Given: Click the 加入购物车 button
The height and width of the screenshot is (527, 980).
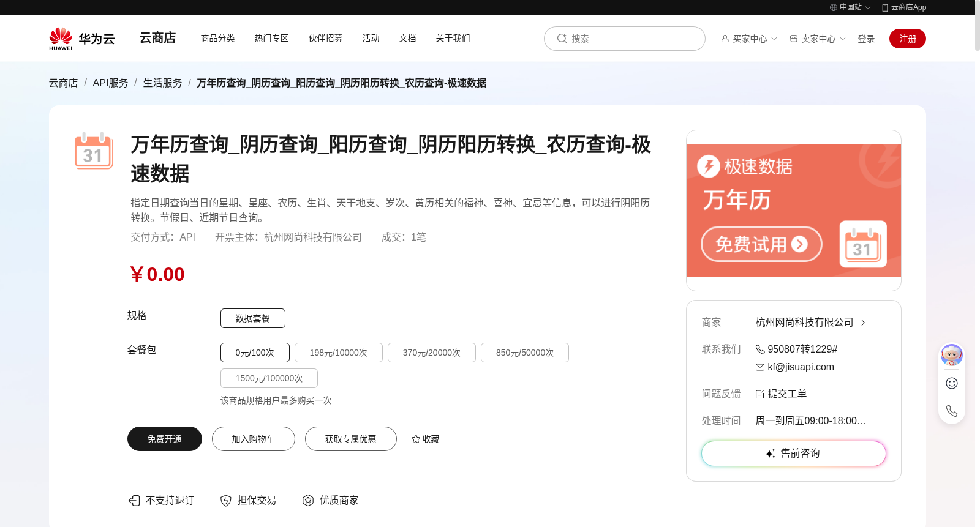Looking at the screenshot, I should point(254,439).
